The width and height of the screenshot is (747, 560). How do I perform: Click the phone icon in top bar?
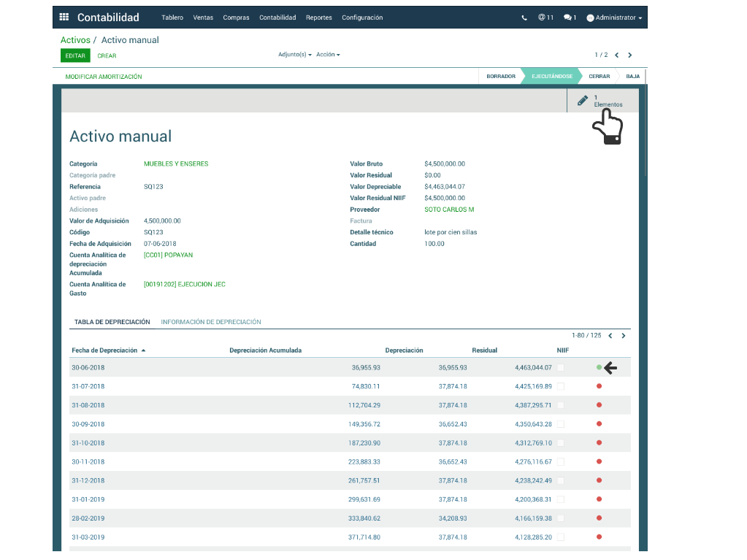point(524,18)
